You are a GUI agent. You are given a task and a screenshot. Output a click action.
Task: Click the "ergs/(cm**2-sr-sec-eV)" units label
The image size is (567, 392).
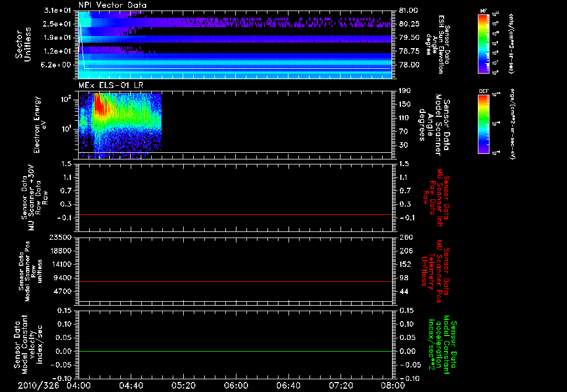pyautogui.click(x=512, y=124)
